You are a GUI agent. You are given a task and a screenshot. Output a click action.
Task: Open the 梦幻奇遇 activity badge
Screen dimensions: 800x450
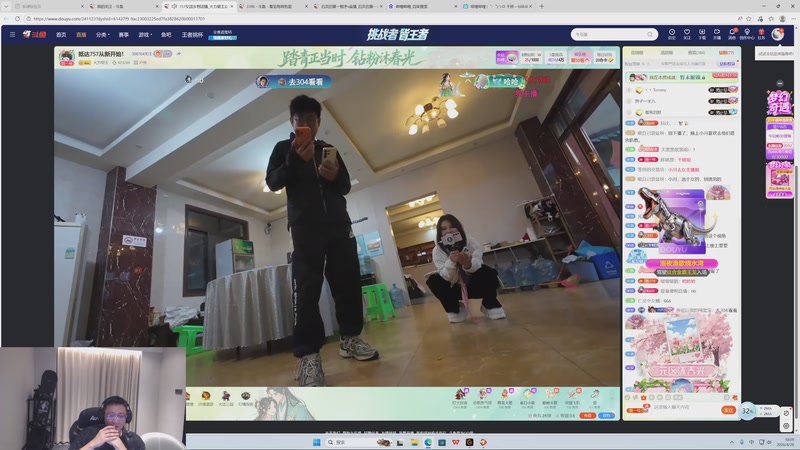click(x=779, y=104)
